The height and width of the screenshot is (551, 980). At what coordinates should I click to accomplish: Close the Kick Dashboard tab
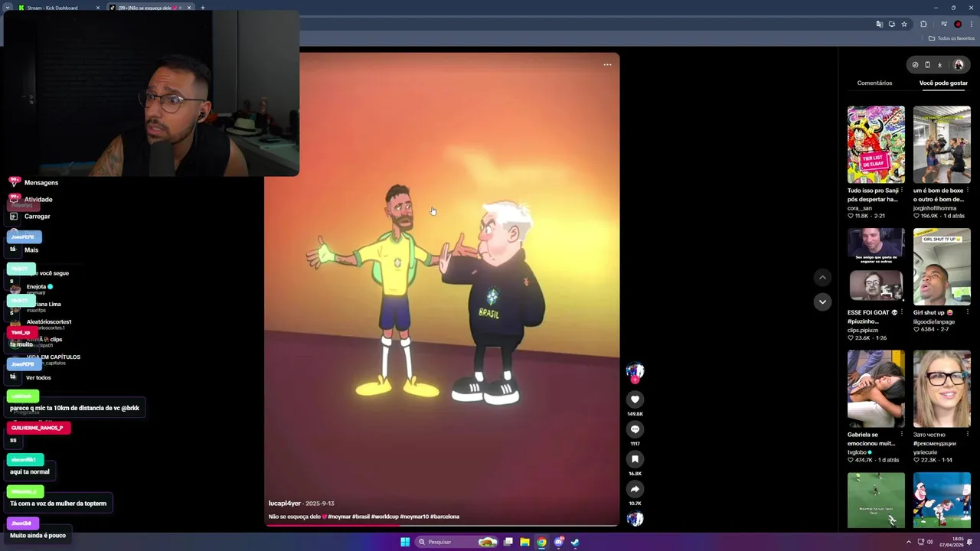pyautogui.click(x=98, y=8)
